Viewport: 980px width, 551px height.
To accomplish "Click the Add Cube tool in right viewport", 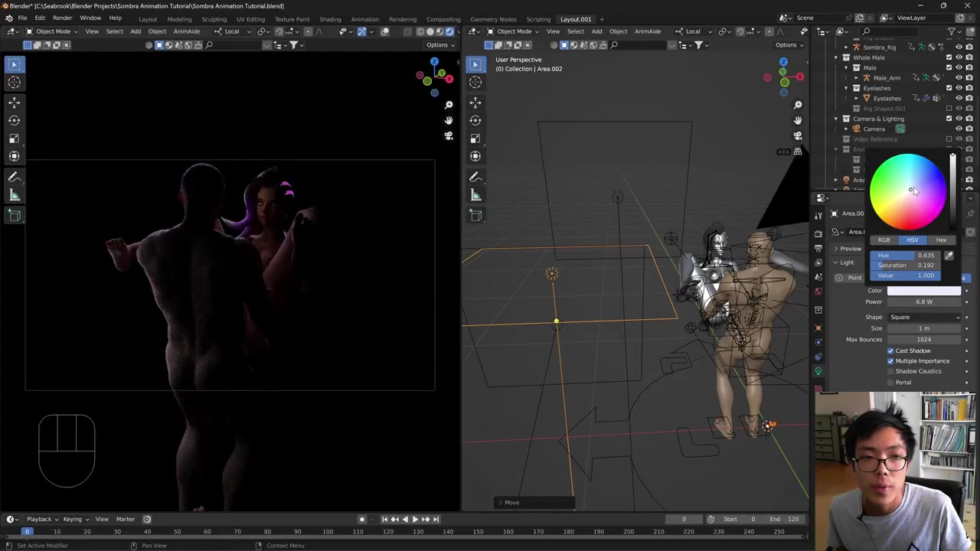I will (475, 215).
